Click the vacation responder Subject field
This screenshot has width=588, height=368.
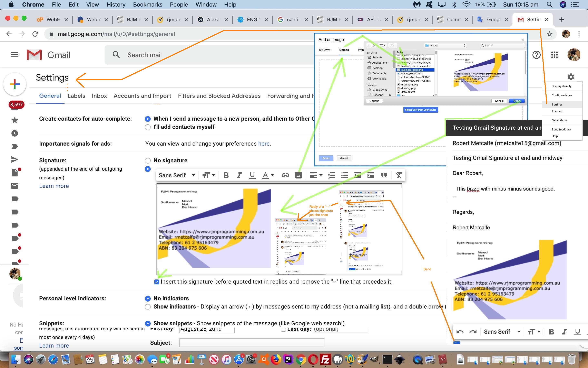252,343
